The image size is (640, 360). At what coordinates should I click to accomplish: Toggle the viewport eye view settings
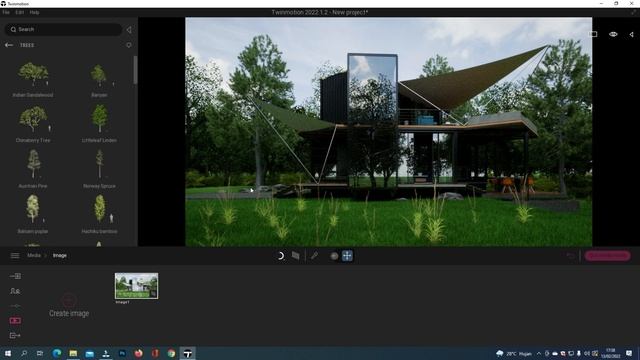[x=613, y=34]
